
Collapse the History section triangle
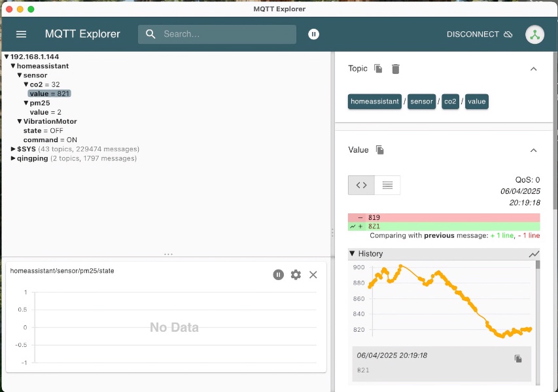click(352, 253)
